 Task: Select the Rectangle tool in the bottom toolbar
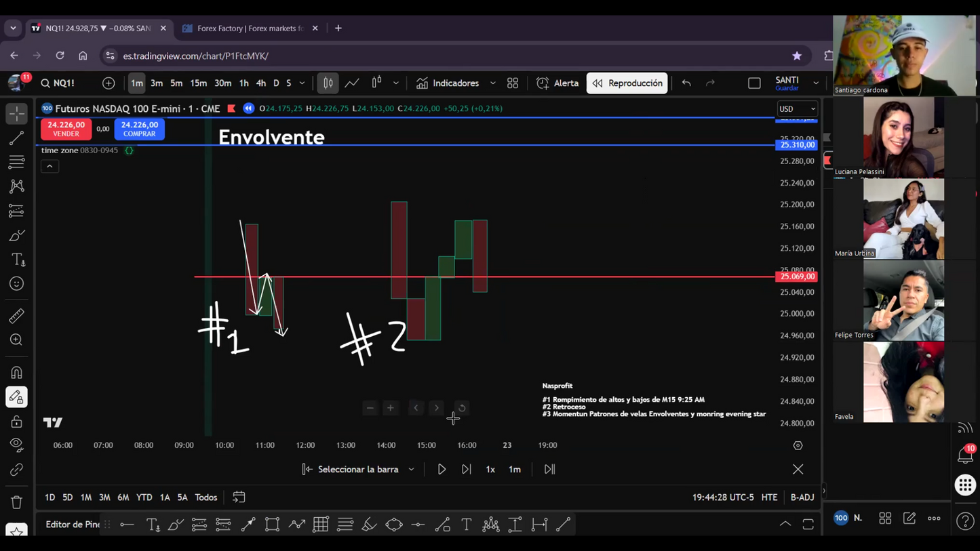tap(272, 524)
